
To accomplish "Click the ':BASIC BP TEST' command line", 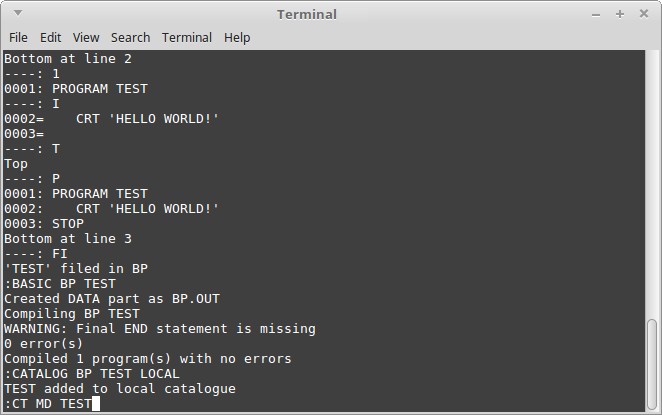I will (x=60, y=284).
